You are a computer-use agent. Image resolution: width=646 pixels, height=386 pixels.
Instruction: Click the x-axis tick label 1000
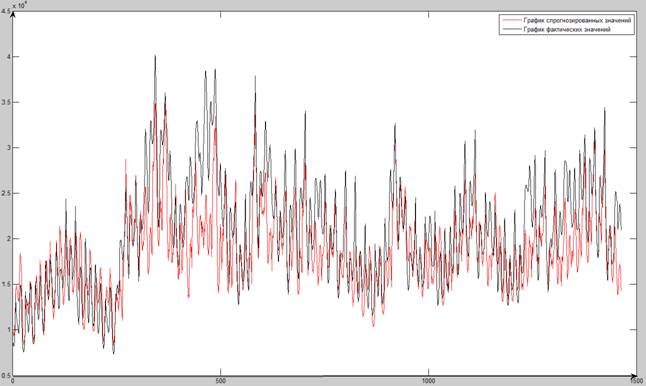428,381
